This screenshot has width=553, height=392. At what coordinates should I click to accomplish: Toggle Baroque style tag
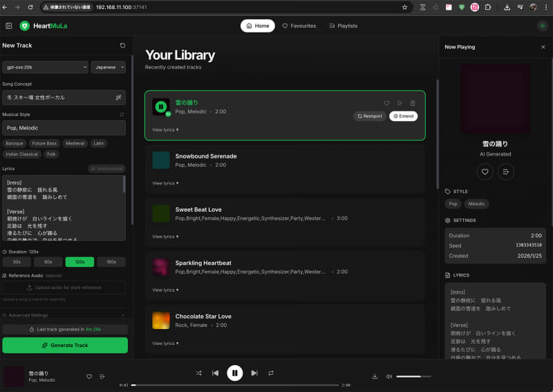tap(15, 143)
